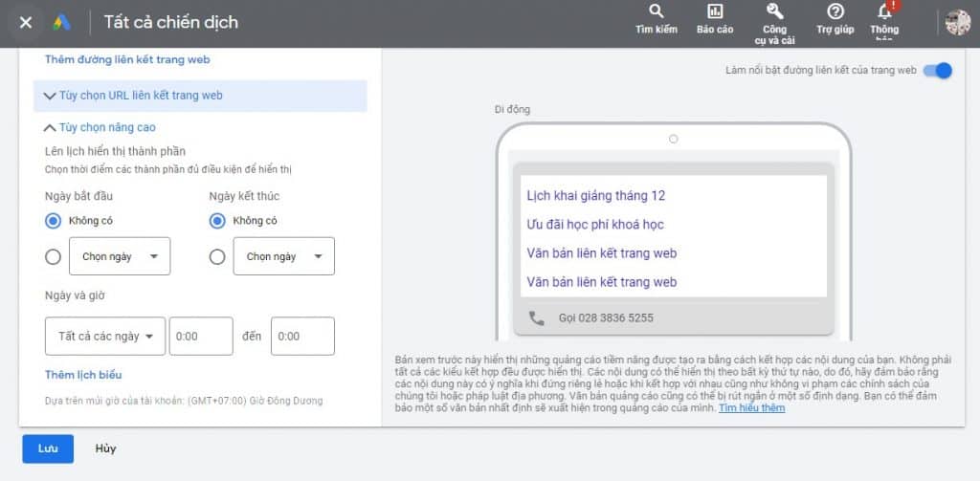Select Không có under Ngày kết thúc
Viewport: 980px width, 481px height.
217,221
